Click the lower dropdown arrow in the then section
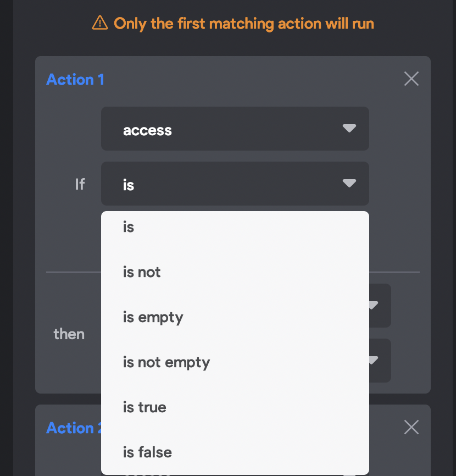456x476 pixels. point(374,361)
